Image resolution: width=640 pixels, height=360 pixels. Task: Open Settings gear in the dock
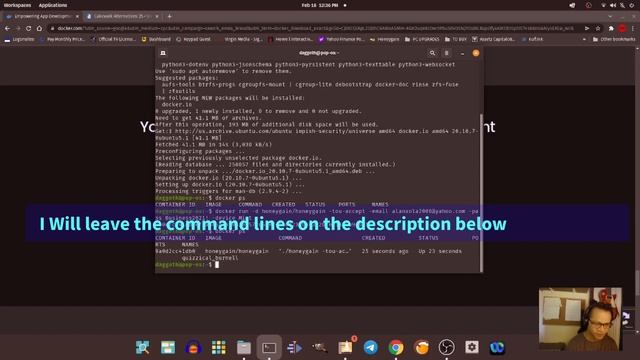click(x=472, y=347)
